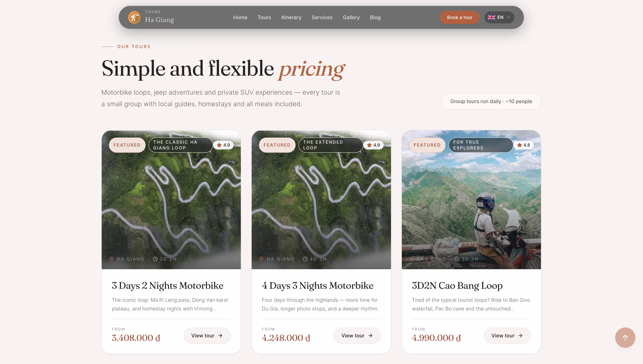The width and height of the screenshot is (643, 364).
Task: Expand the language selector chevron
Action: tap(508, 18)
